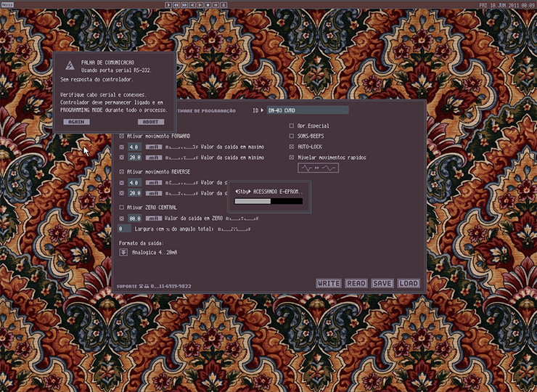The height and width of the screenshot is (392, 537).
Task: Check the Opr.Especial checkbox
Action: (292, 126)
